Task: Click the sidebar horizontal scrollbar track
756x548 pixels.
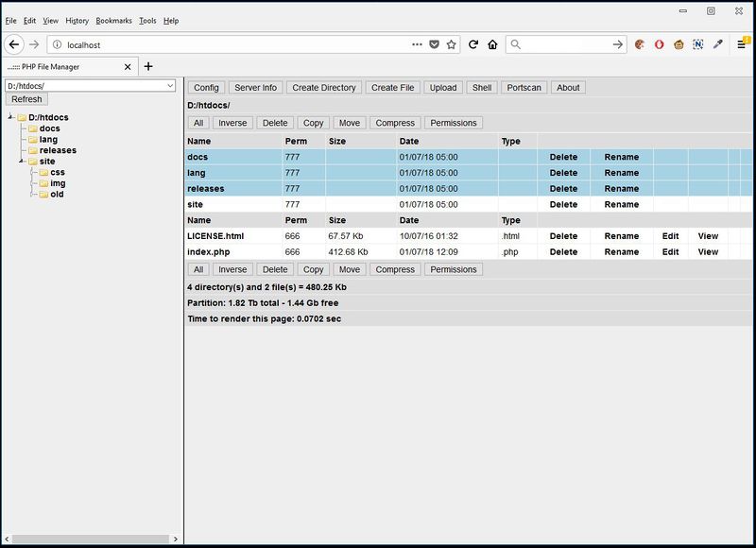Action: tap(91, 539)
